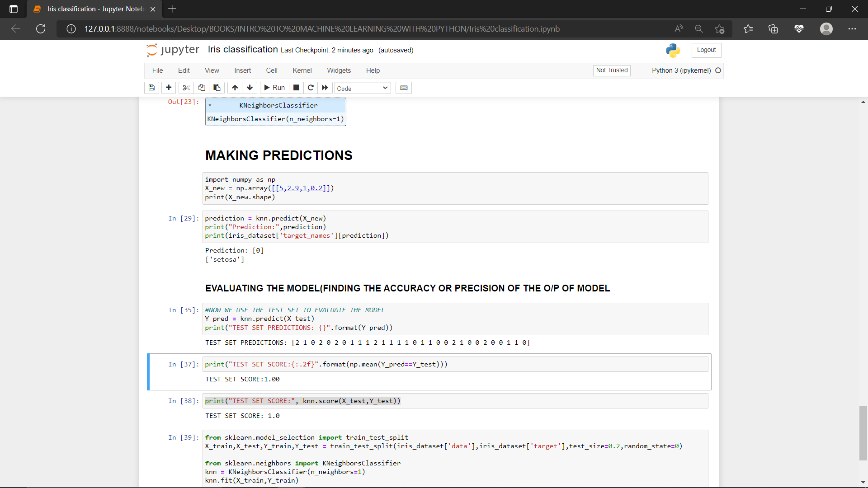Image resolution: width=868 pixels, height=488 pixels.
Task: Click inside the browser address bar
Action: [316, 28]
